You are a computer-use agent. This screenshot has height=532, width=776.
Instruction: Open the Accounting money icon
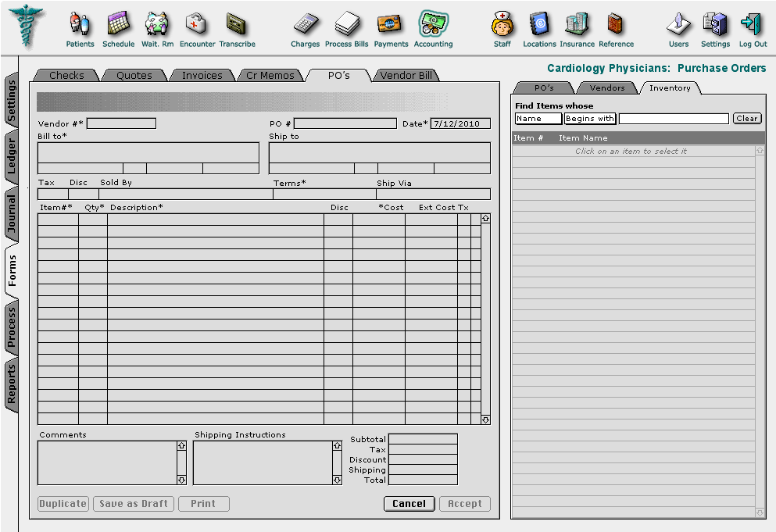click(433, 23)
